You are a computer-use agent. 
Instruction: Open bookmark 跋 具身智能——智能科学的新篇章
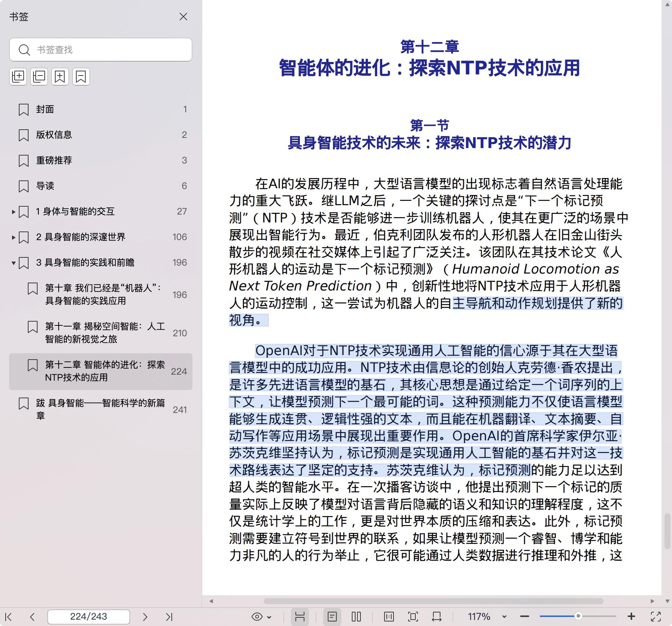click(x=100, y=410)
